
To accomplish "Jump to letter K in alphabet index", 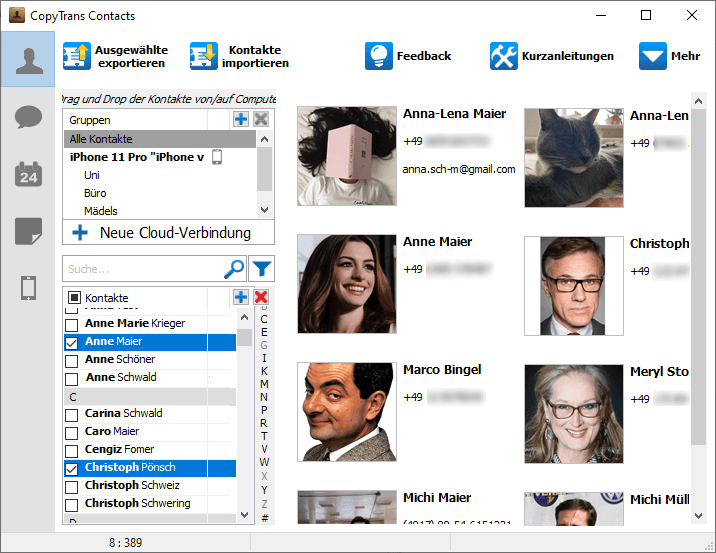I will coord(264,371).
